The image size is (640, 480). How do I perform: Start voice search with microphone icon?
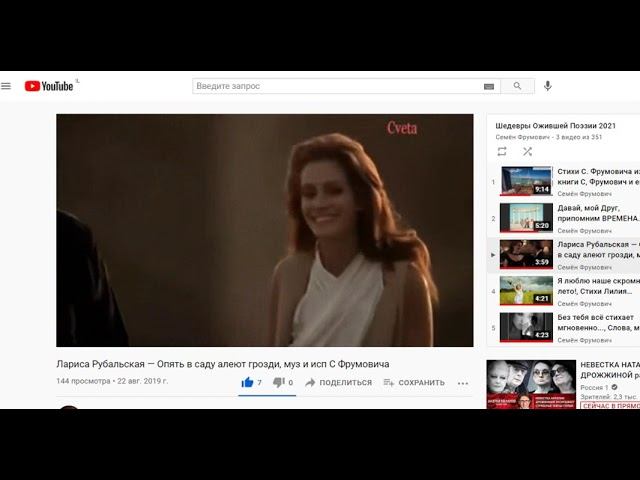pyautogui.click(x=548, y=86)
